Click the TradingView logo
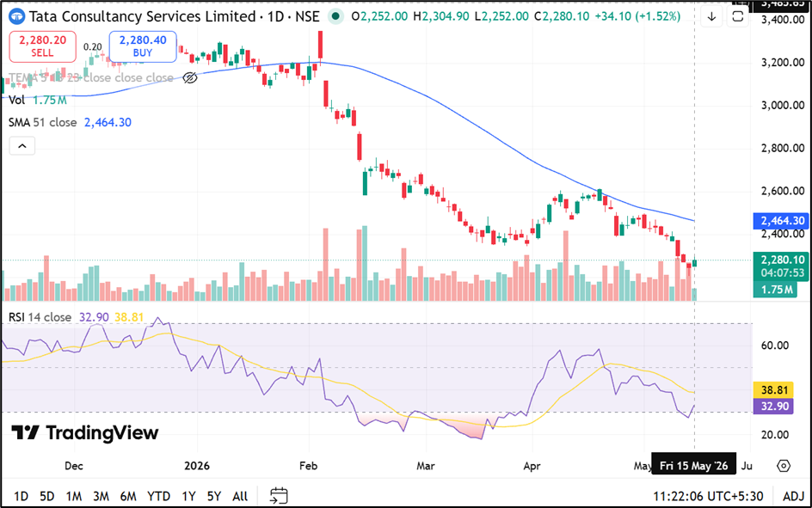812x508 pixels. click(84, 432)
